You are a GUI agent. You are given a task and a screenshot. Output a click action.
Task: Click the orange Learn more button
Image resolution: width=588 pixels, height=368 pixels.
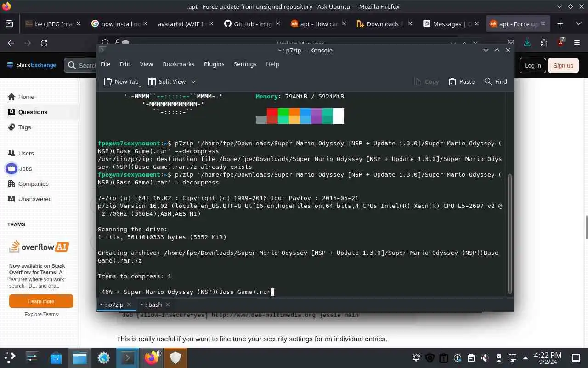[41, 301]
